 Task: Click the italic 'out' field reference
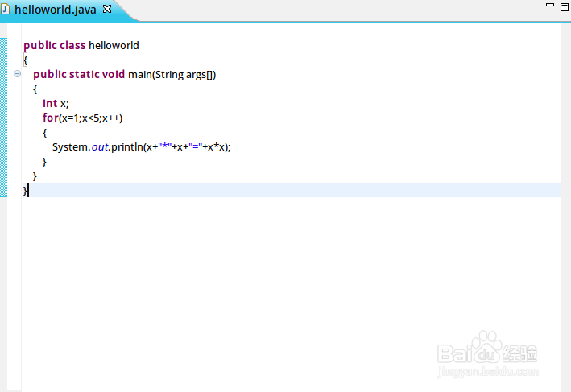click(x=100, y=147)
